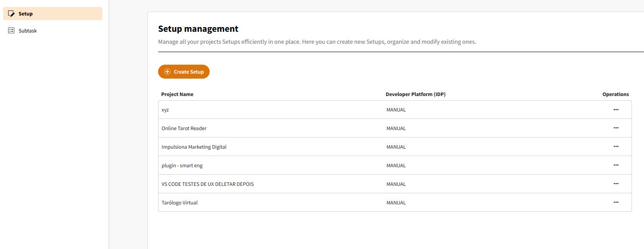
Task: Select the xyz project name
Action: coord(165,110)
